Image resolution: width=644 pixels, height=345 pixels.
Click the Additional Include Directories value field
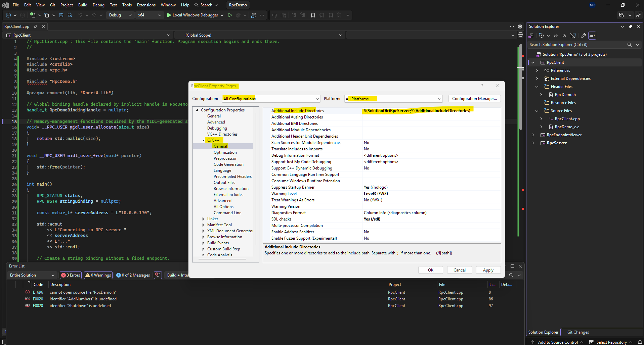[x=431, y=111]
